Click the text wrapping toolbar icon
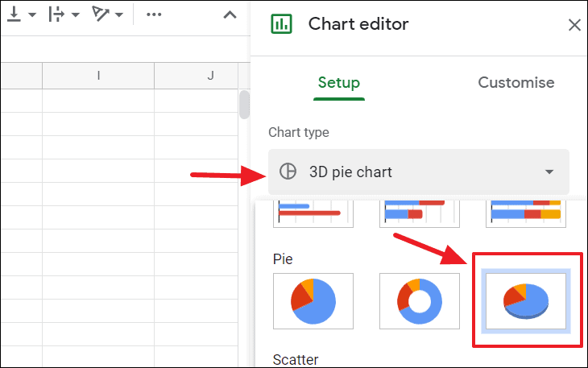 [56, 14]
